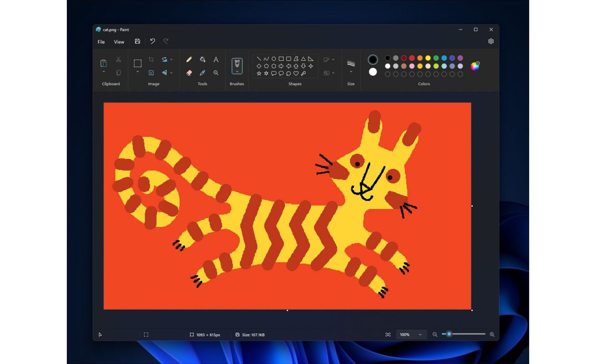The height and width of the screenshot is (364, 596).
Task: Open the 100% zoom level dropdown
Action: [411, 334]
